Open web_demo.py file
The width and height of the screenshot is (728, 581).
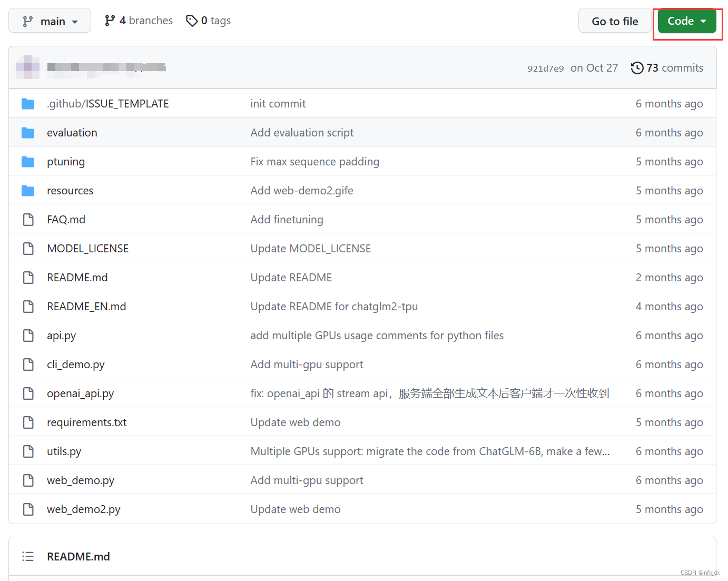[81, 480]
